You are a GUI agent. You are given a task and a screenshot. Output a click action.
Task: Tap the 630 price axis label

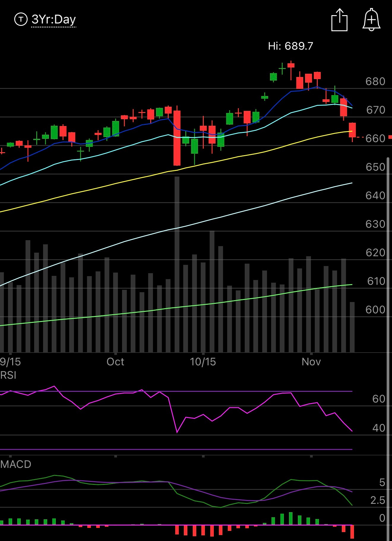(x=375, y=224)
